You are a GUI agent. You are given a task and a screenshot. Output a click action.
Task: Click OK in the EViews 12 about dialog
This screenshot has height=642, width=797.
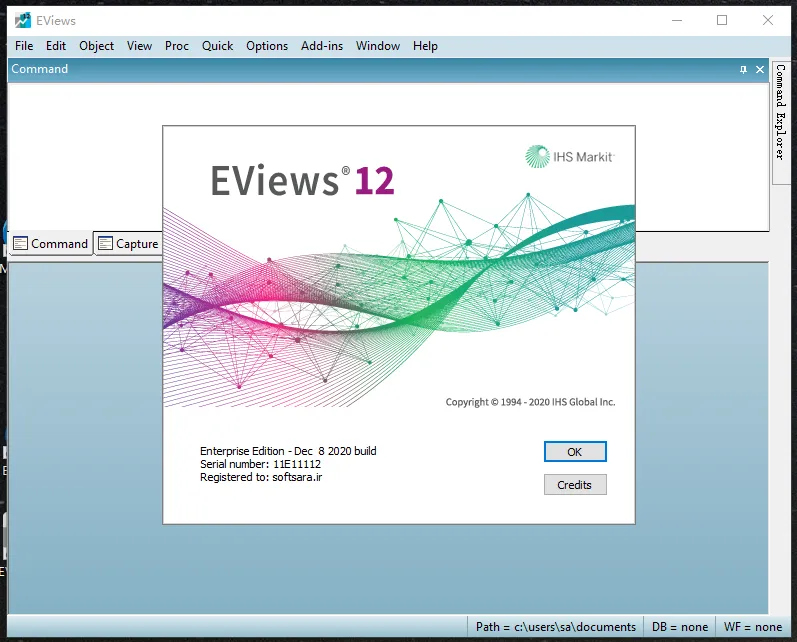575,451
